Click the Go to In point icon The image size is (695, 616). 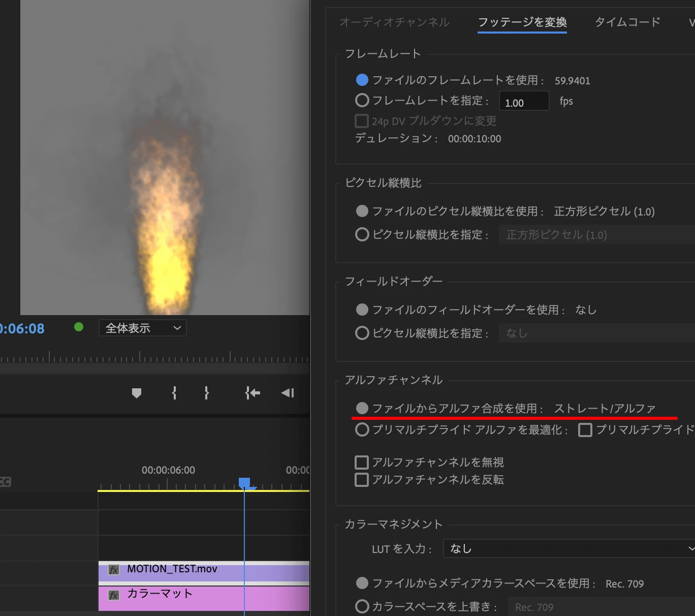[x=252, y=393]
